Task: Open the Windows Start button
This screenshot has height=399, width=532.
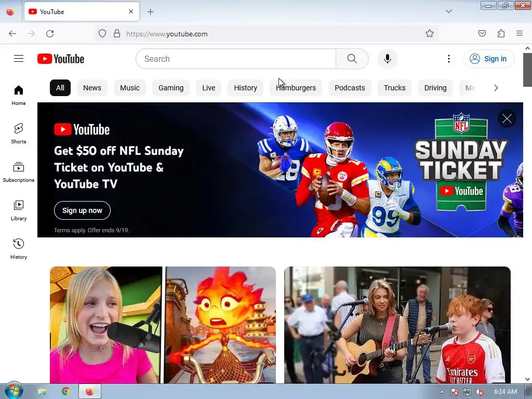Action: click(14, 391)
